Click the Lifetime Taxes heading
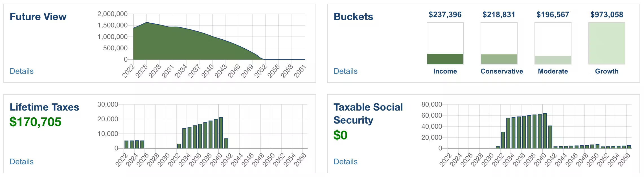This screenshot has width=644, height=177. point(44,107)
